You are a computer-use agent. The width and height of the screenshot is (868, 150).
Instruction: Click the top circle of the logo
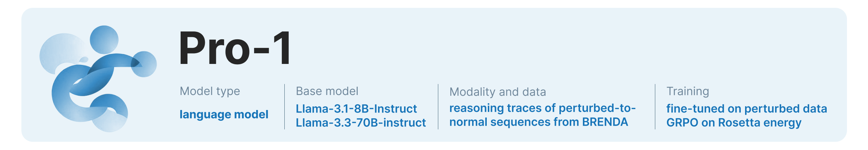pos(104,40)
